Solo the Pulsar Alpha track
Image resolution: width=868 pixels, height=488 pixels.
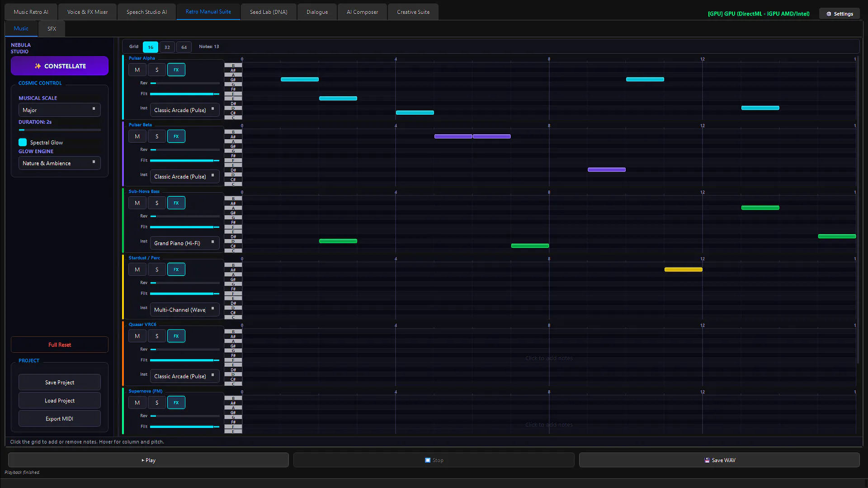click(x=156, y=70)
